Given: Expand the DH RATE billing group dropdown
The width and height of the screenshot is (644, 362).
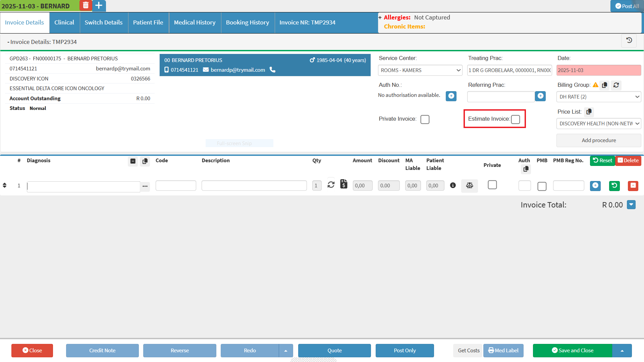Looking at the screenshot, I should tap(599, 97).
